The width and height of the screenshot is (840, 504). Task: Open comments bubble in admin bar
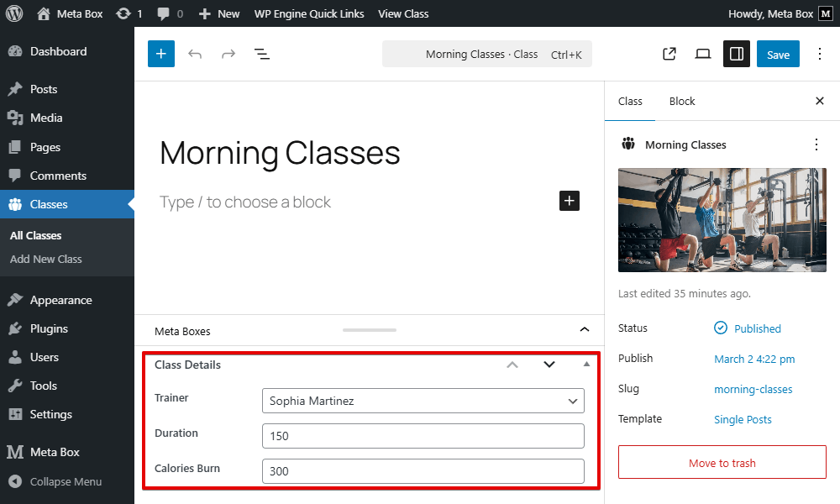click(170, 13)
